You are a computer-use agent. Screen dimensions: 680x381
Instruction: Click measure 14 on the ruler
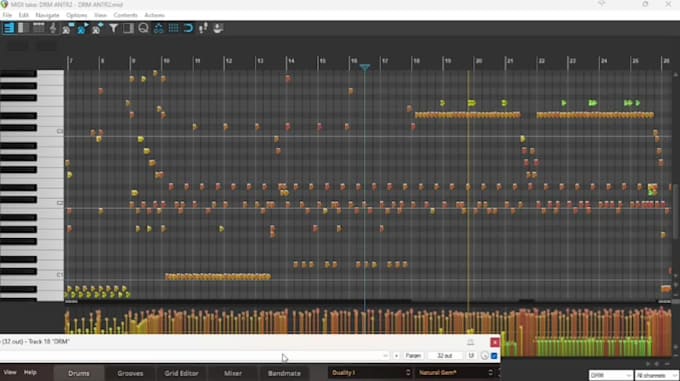291,61
